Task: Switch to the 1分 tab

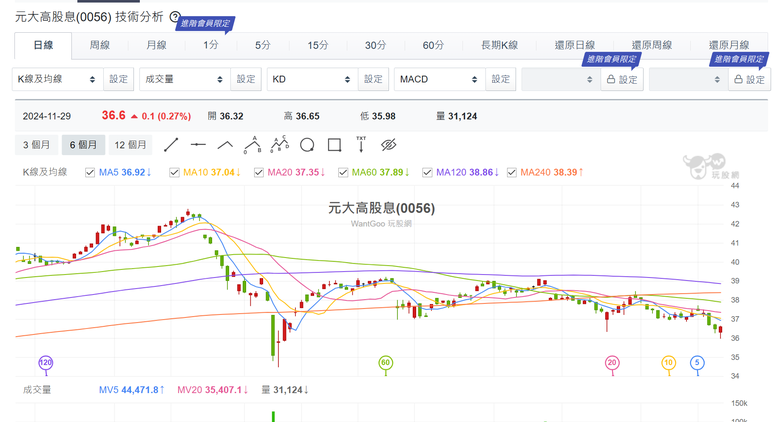Action: (210, 45)
